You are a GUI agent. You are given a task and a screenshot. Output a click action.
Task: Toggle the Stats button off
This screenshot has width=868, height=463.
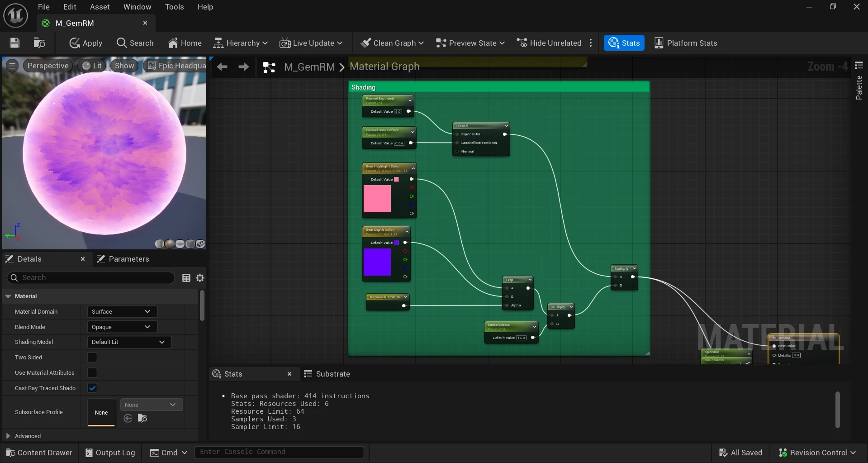(624, 43)
